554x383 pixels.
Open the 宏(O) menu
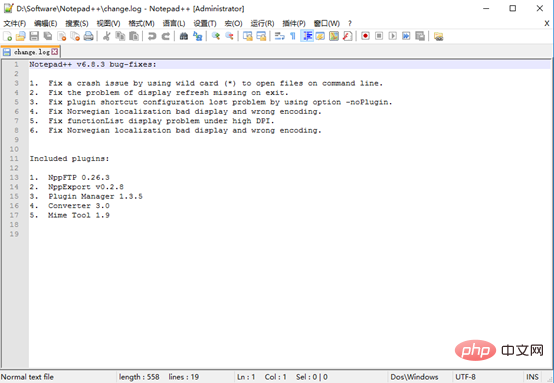pyautogui.click(x=234, y=23)
